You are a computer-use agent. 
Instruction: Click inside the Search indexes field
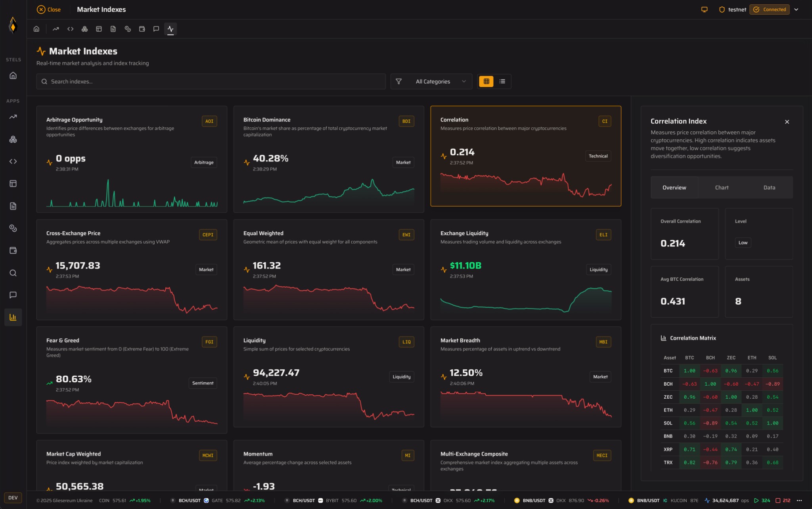click(210, 81)
